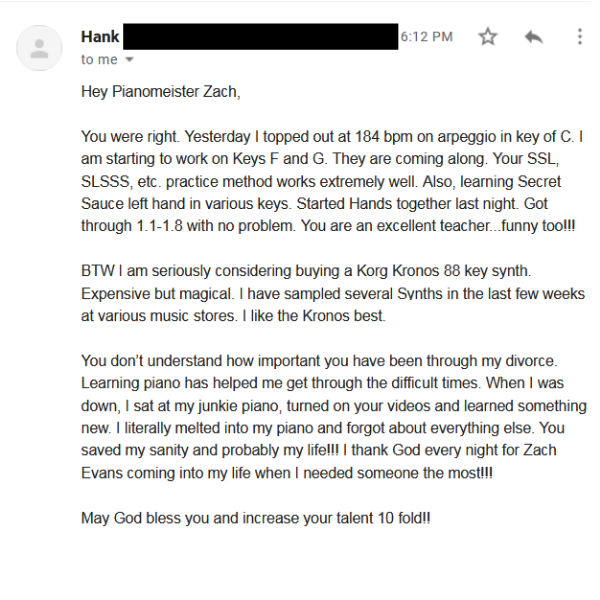Click the sender name Hank

tap(100, 37)
